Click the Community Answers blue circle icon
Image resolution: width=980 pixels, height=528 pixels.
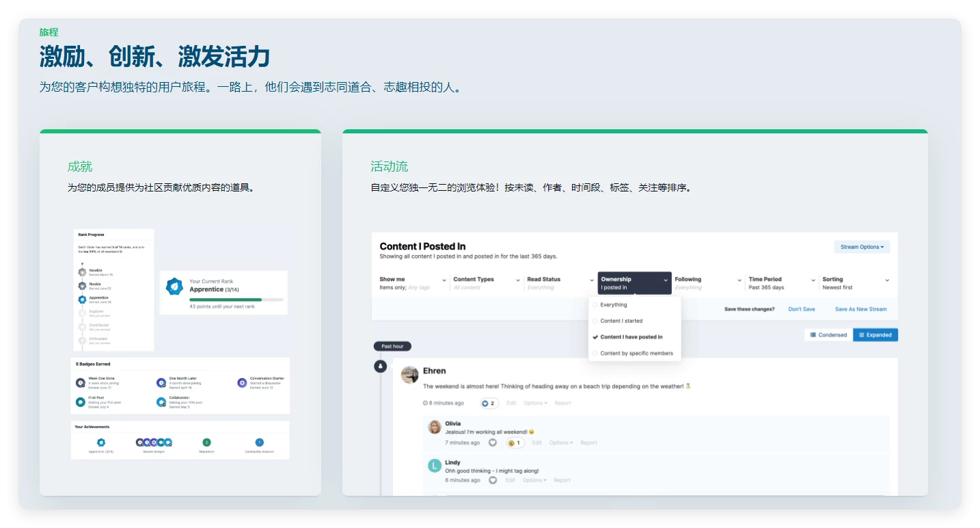click(x=259, y=443)
